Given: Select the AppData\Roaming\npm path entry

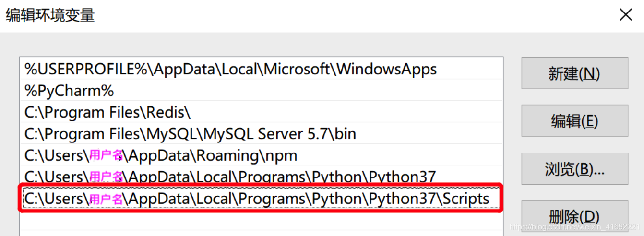Looking at the screenshot, I should (262, 155).
